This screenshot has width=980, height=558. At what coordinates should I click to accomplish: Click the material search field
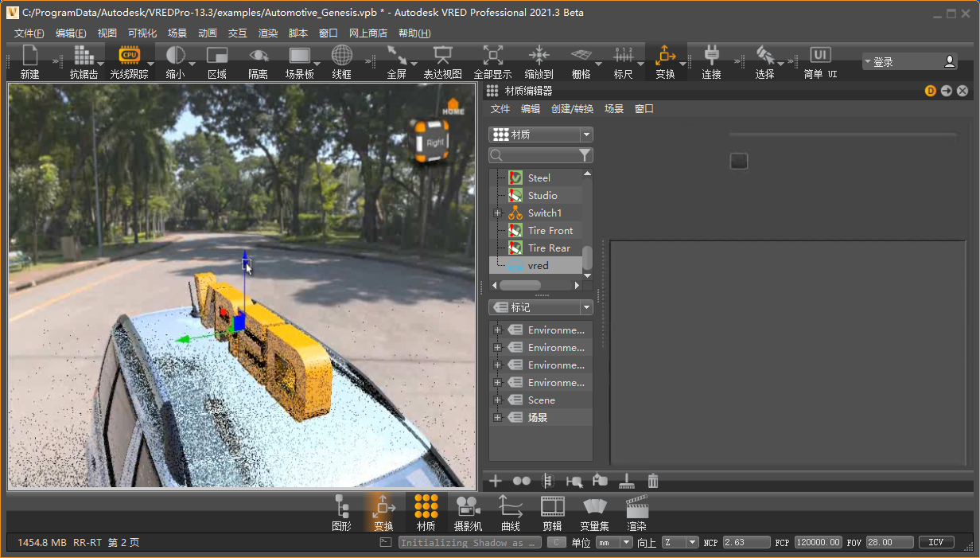tap(533, 155)
